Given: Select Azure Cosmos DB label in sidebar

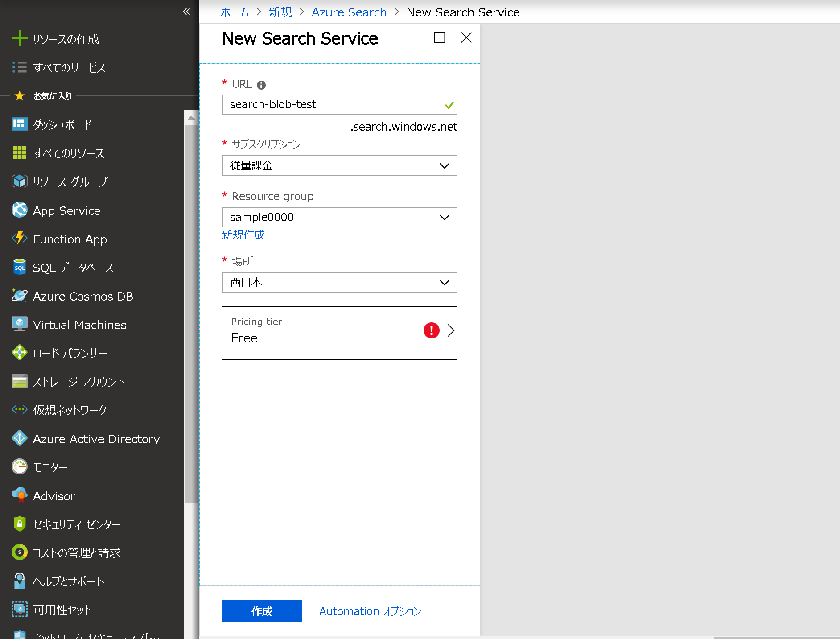Looking at the screenshot, I should (83, 296).
